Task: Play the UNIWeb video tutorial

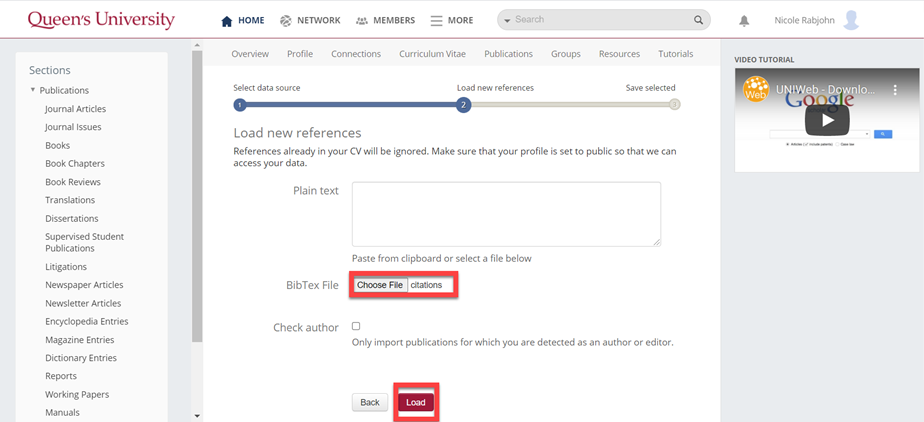Action: click(827, 120)
